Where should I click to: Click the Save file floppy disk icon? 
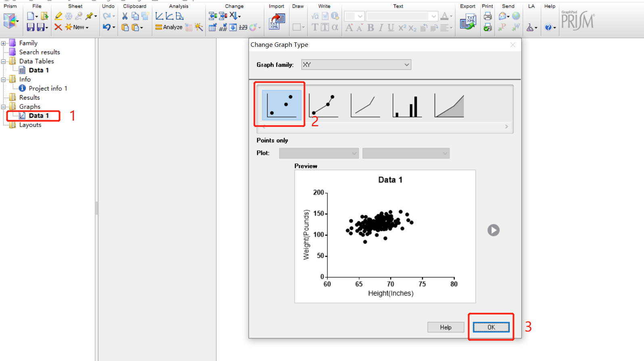(30, 27)
